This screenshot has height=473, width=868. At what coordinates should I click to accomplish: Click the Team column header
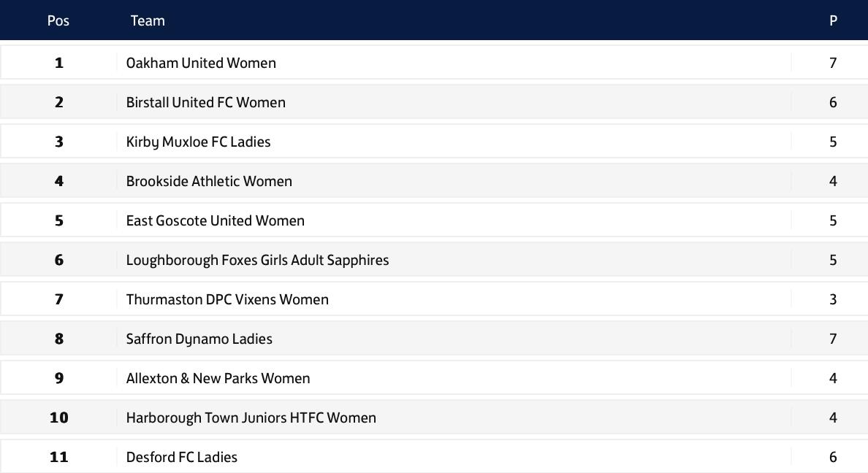(x=148, y=20)
